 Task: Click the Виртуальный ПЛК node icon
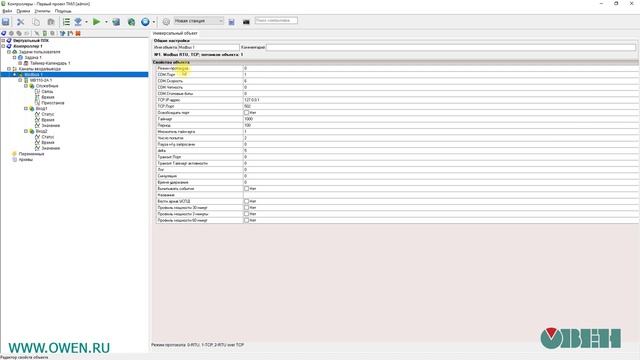coord(9,40)
